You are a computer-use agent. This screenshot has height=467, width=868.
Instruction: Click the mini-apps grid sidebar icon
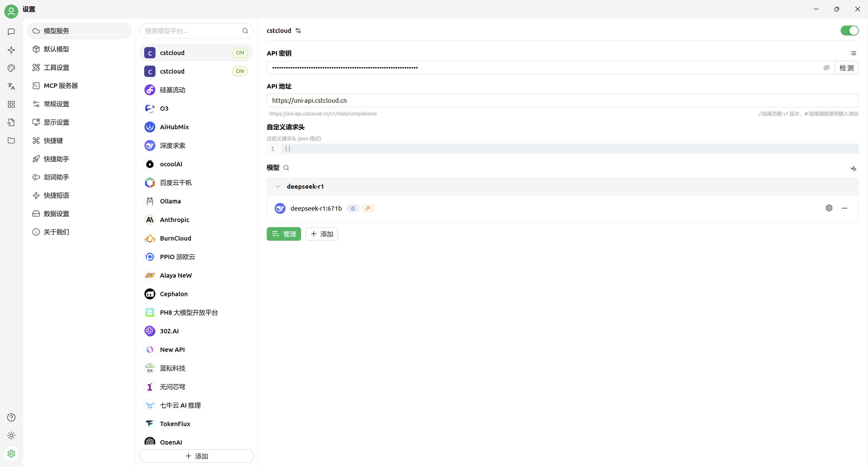11,104
